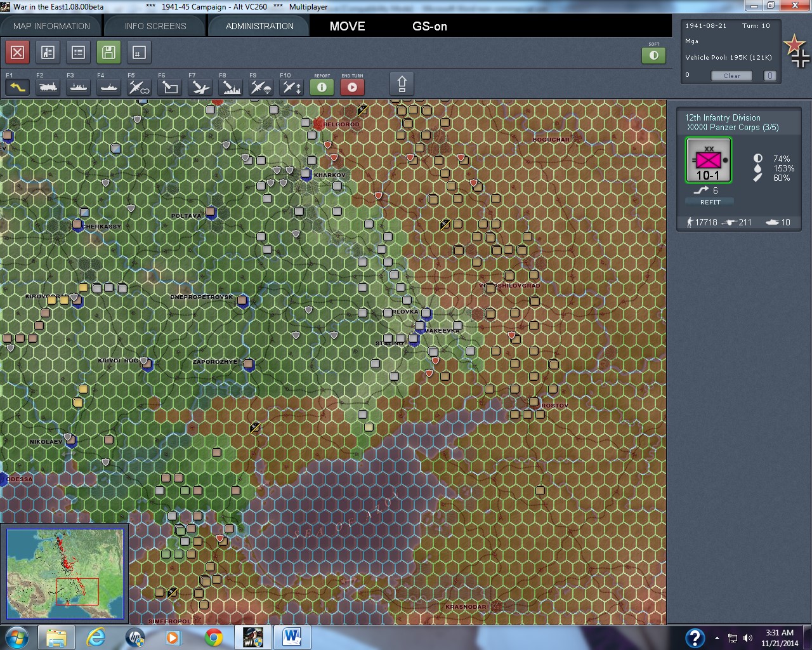This screenshot has height=650, width=812.
Task: Open Google Chrome from the taskbar
Action: coord(214,637)
